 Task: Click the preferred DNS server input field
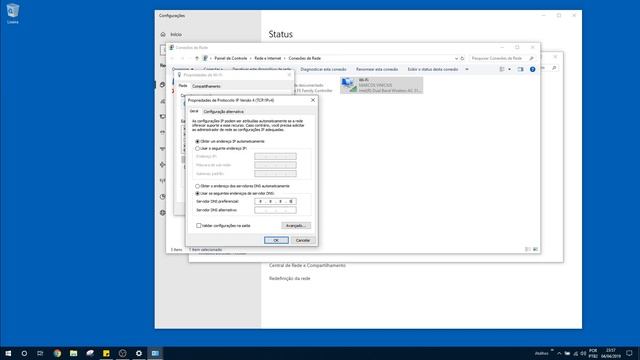point(276,201)
